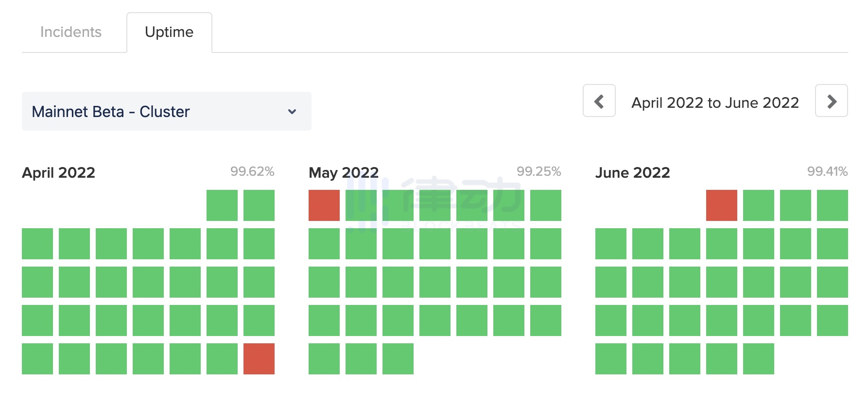Viewport: 868px width, 404px height.
Task: Click the June 2022 month heading
Action: (x=632, y=173)
